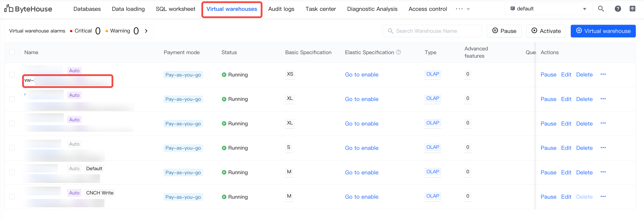Image resolution: width=644 pixels, height=221 pixels.
Task: Toggle the select-all checkbox in table header
Action: pyautogui.click(x=12, y=52)
